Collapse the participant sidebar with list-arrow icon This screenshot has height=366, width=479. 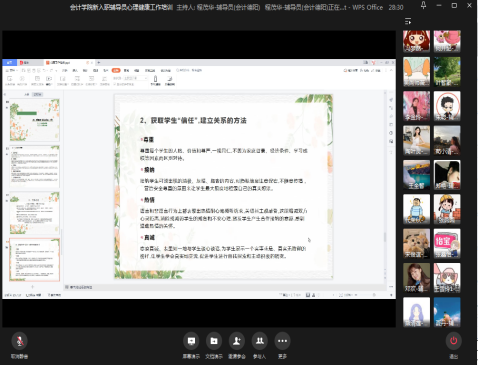pyautogui.click(x=408, y=21)
